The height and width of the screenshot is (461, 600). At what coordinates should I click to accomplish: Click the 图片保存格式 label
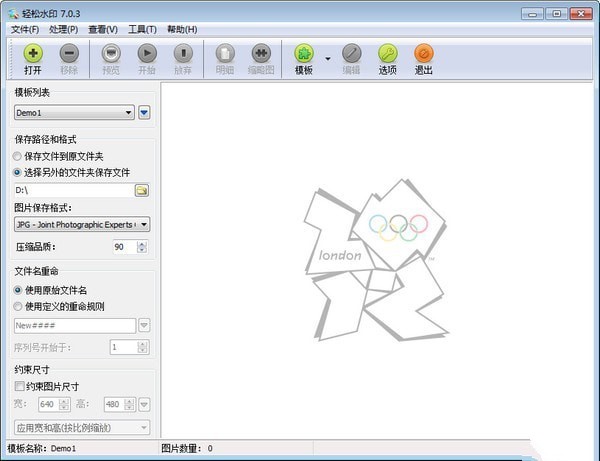pyautogui.click(x=43, y=208)
